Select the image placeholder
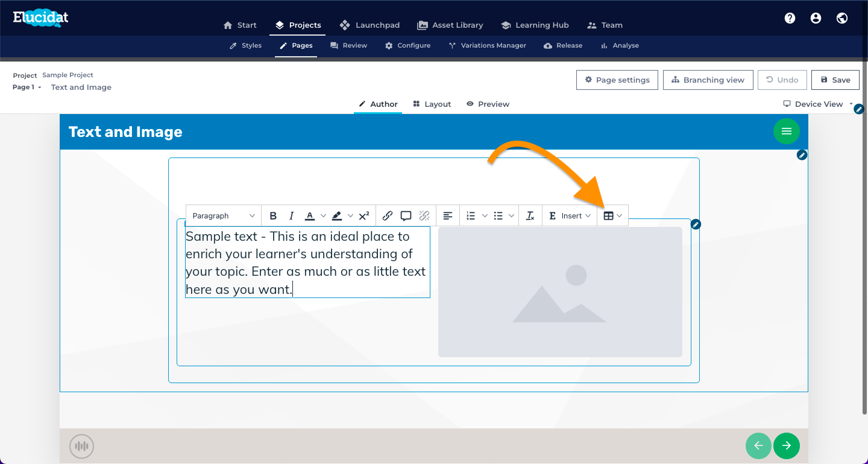The width and height of the screenshot is (868, 464). 560,292
